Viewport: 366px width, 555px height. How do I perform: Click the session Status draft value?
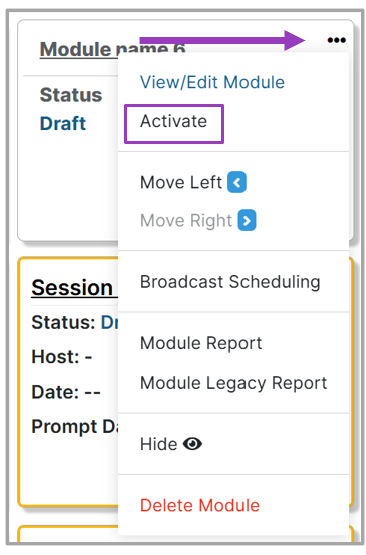tap(110, 322)
